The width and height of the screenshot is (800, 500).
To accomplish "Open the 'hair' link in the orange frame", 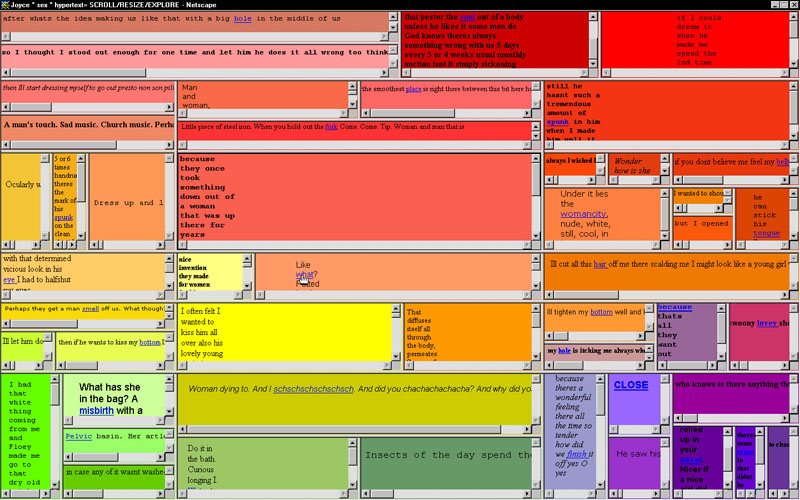I will pos(600,264).
